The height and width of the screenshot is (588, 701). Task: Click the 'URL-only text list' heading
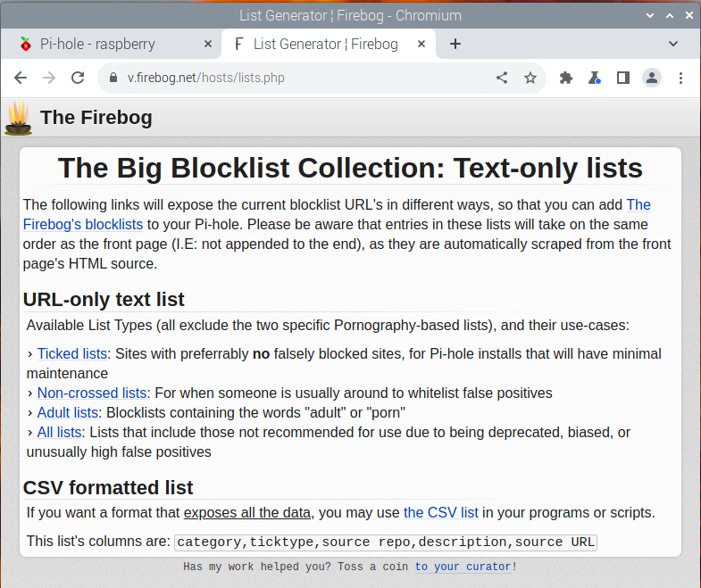coord(104,300)
